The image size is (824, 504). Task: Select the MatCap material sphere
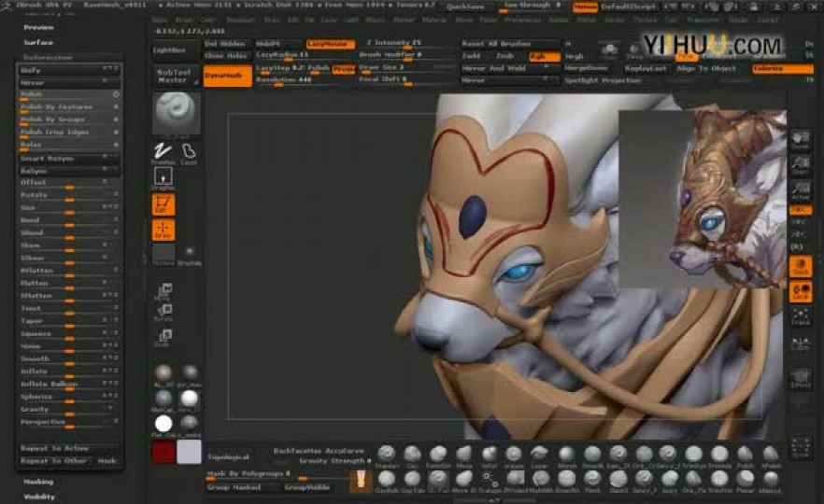(163, 400)
